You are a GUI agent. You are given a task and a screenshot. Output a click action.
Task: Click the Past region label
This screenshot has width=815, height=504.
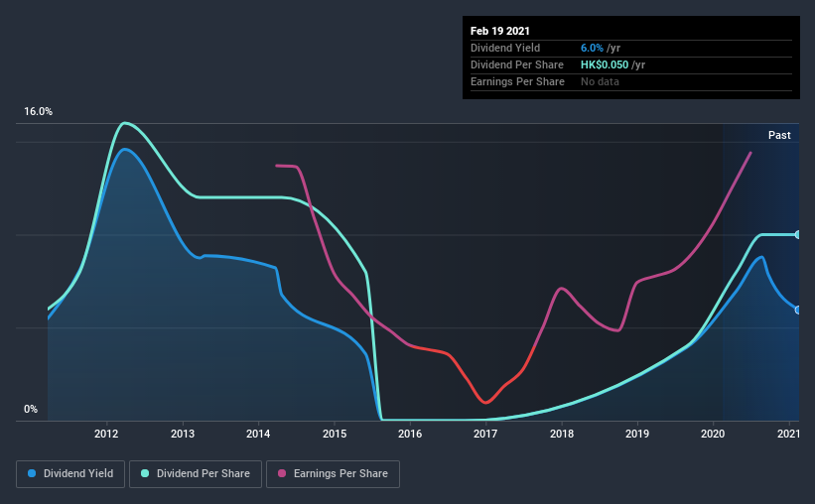[779, 135]
